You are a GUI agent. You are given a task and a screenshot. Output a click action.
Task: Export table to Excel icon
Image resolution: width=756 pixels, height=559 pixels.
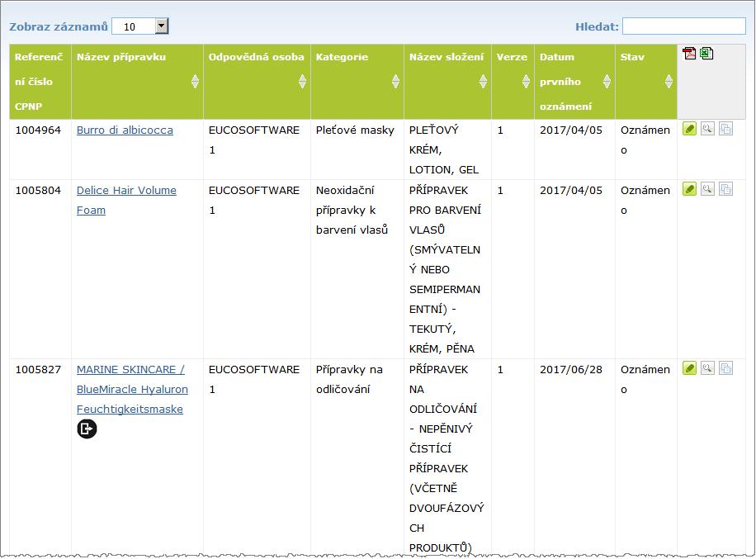[706, 53]
